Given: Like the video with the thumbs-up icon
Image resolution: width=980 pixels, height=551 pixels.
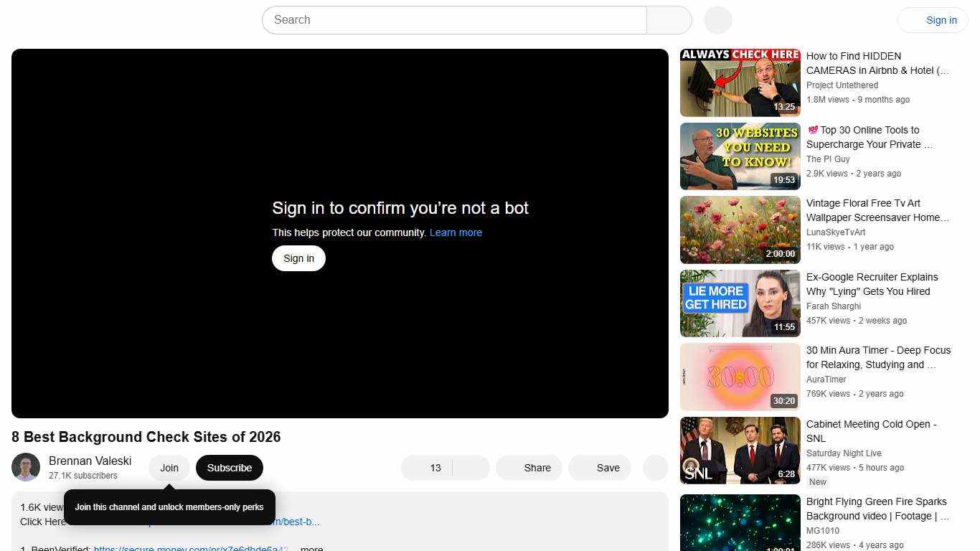Looking at the screenshot, I should click(428, 467).
